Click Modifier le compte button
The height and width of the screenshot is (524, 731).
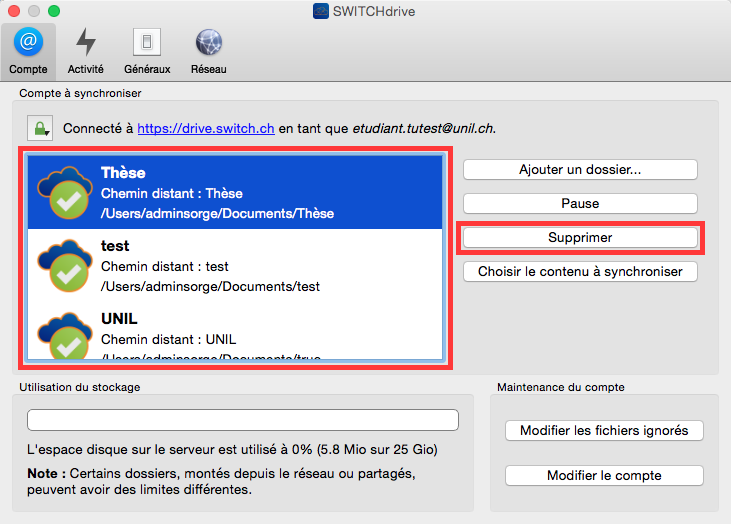tap(604, 475)
